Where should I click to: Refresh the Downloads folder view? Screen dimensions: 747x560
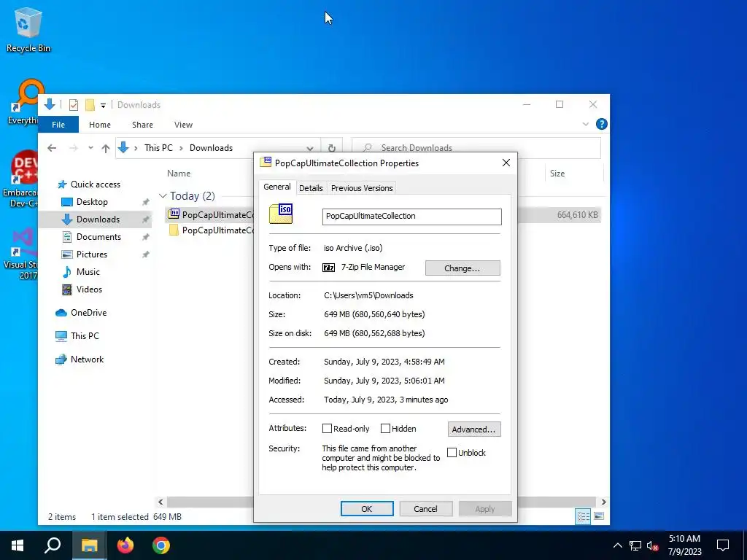332,148
